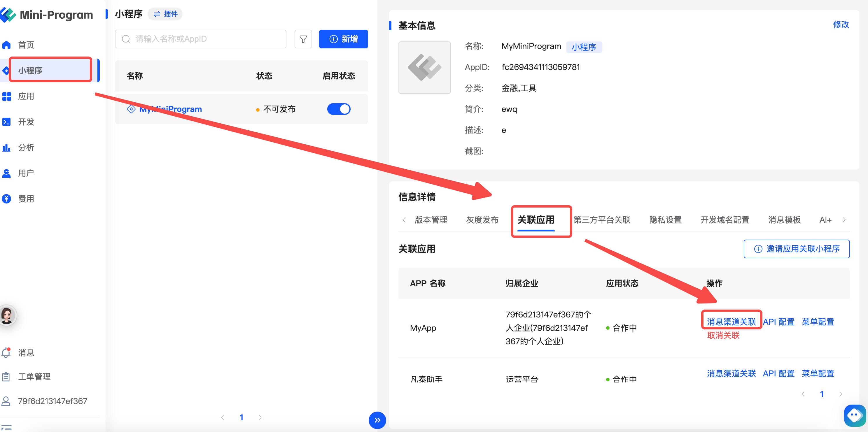Click the 费用 yen icon in sidebar
868x432 pixels.
click(x=6, y=199)
